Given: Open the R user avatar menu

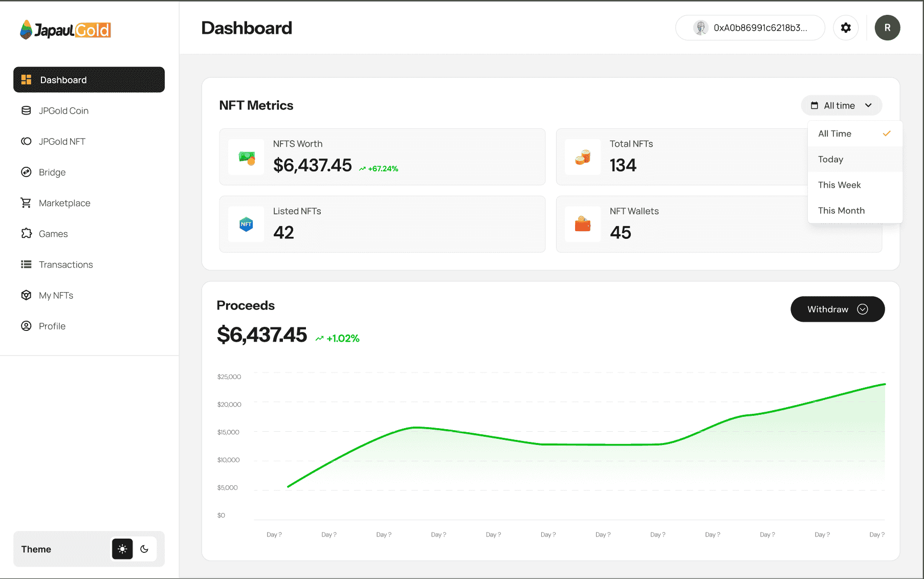Looking at the screenshot, I should pos(887,28).
